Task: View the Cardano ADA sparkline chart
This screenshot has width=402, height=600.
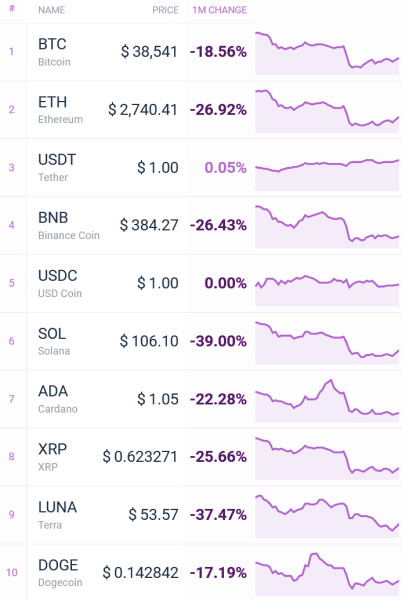Action: pyautogui.click(x=327, y=401)
